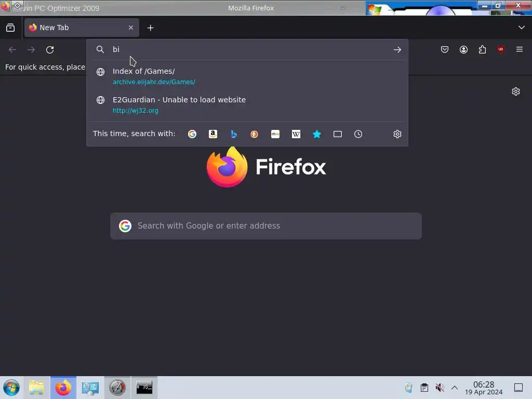Click the show desktop tray button

click(518, 388)
